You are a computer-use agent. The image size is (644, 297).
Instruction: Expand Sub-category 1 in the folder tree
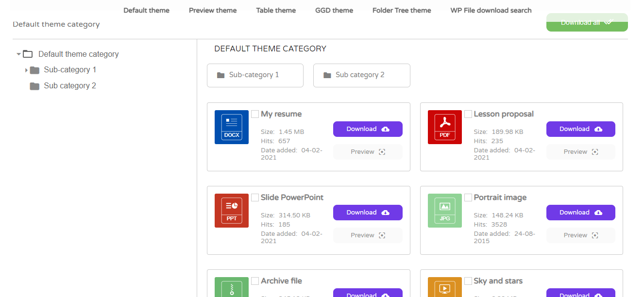click(26, 70)
